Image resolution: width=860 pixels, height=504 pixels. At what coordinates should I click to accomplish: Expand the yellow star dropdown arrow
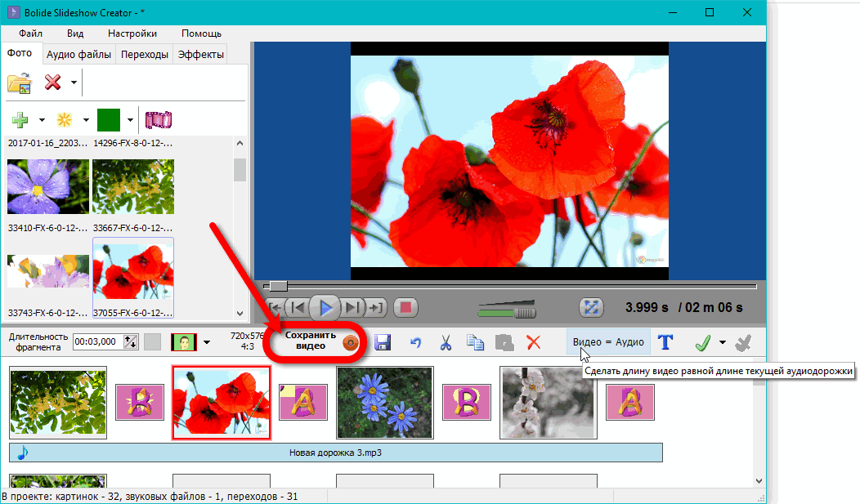86,120
